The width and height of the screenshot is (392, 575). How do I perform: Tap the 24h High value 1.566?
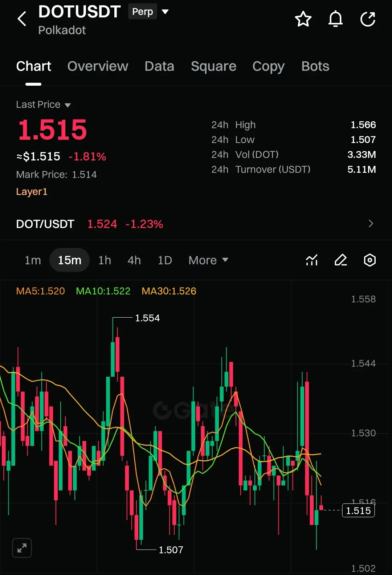[363, 125]
